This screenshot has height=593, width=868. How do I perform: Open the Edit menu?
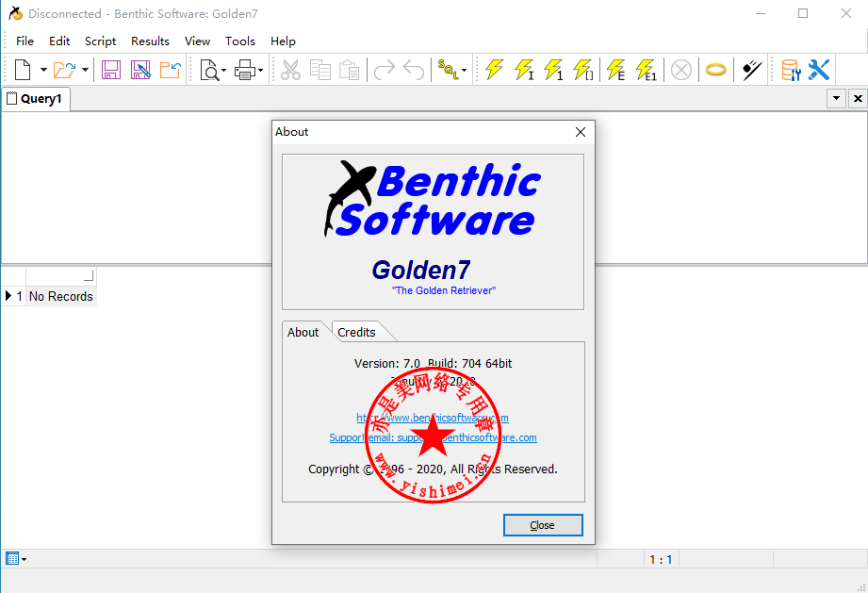tap(59, 41)
